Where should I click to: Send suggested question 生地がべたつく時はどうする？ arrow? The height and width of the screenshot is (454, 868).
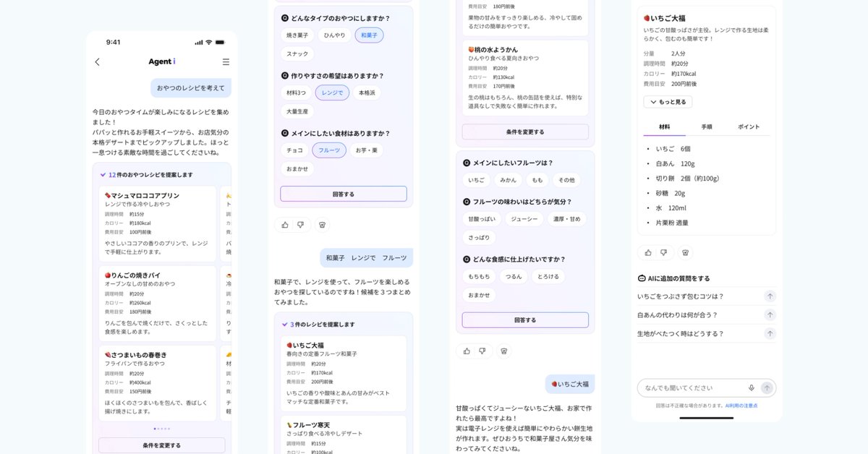[770, 334]
